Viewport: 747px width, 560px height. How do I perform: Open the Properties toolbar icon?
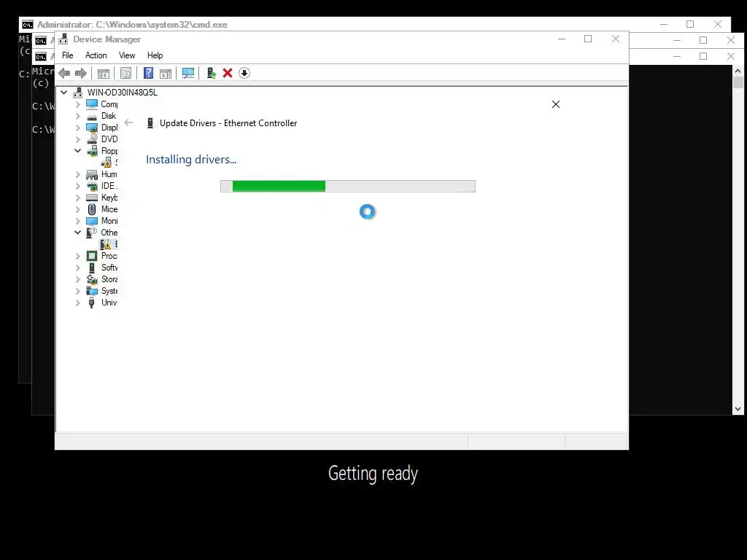[125, 73]
